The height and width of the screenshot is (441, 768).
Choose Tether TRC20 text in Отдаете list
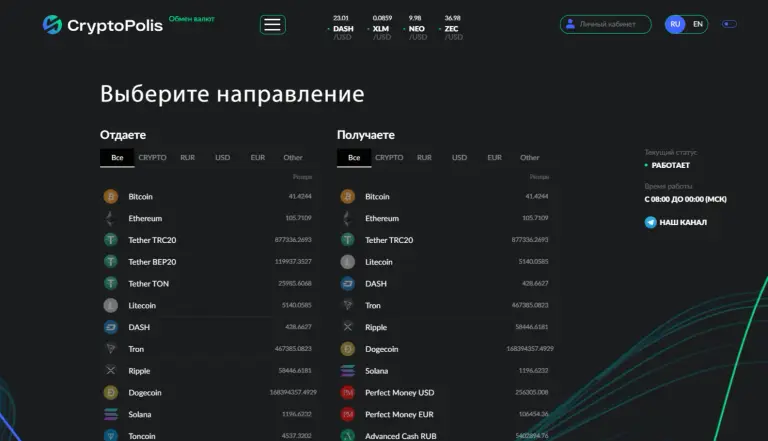click(x=152, y=240)
